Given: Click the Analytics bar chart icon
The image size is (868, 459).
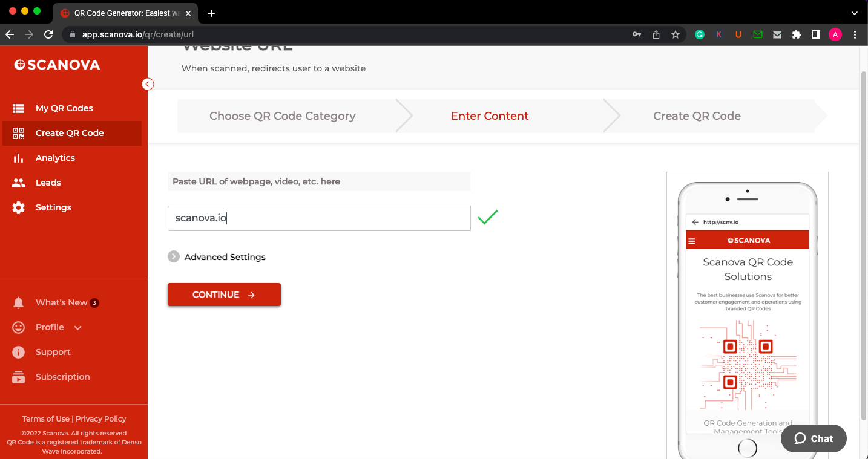Looking at the screenshot, I should (19, 158).
